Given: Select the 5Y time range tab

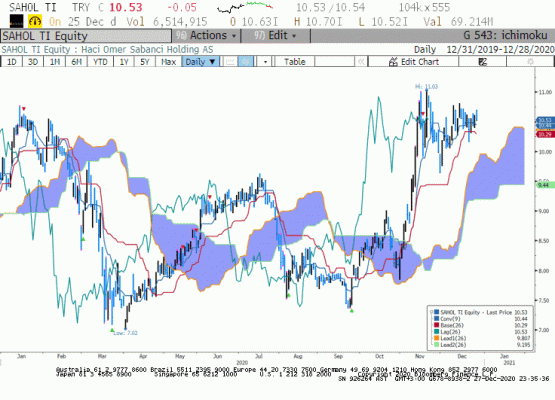Looking at the screenshot, I should [145, 62].
